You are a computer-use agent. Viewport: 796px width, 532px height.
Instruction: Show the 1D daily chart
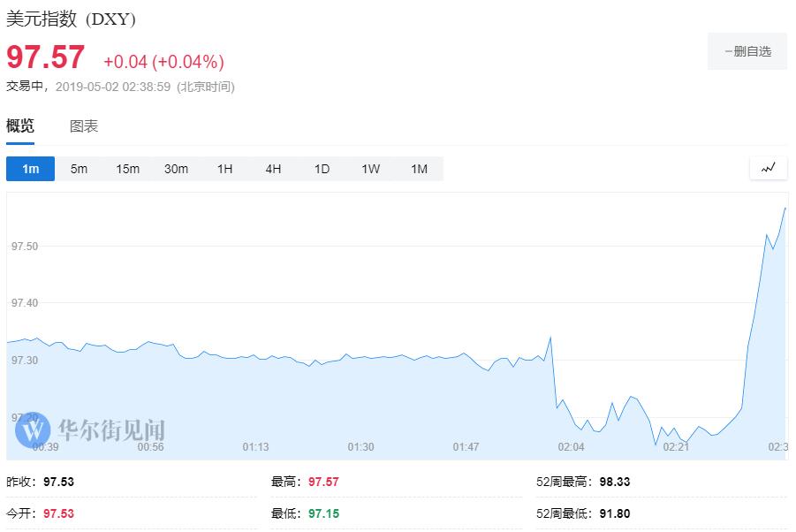point(322,169)
